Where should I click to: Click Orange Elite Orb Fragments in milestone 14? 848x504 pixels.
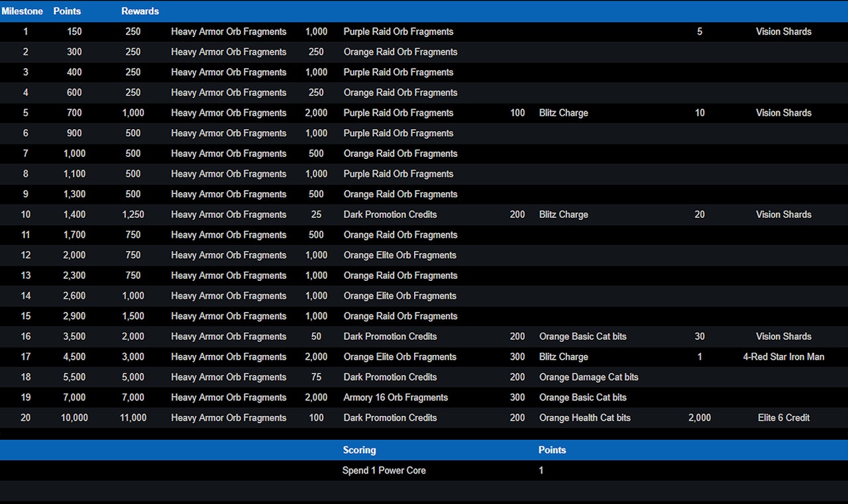pyautogui.click(x=399, y=296)
